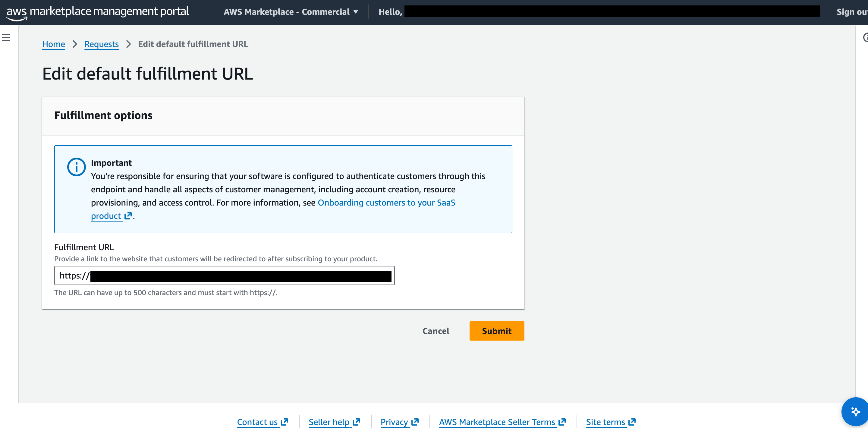Image resolution: width=868 pixels, height=428 pixels.
Task: Open the Seller help footer link
Action: click(334, 422)
